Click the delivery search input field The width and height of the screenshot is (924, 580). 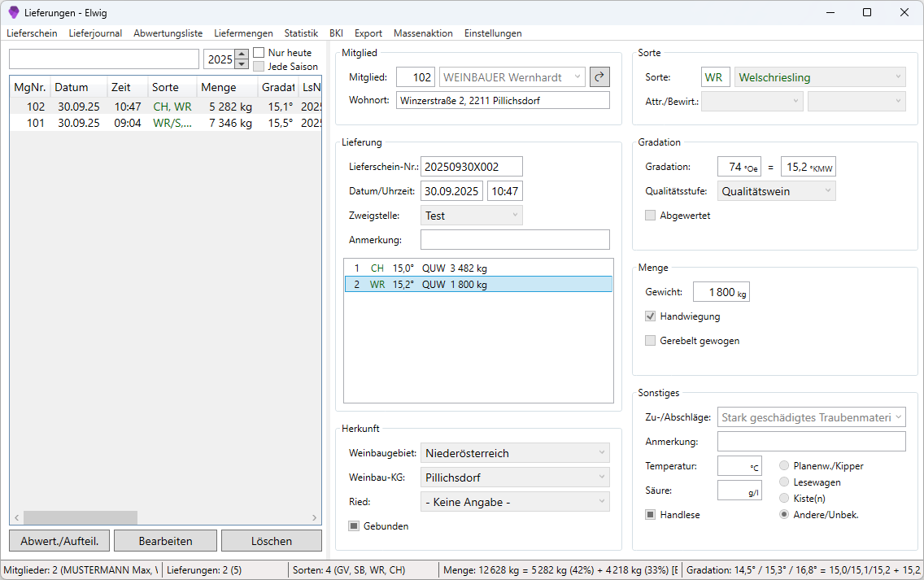click(x=104, y=59)
